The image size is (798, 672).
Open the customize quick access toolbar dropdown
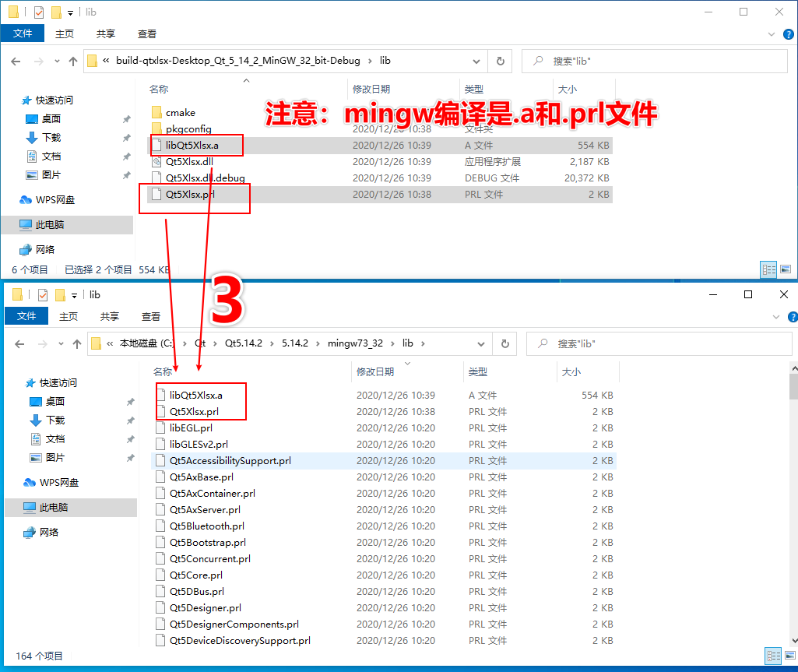tap(71, 12)
